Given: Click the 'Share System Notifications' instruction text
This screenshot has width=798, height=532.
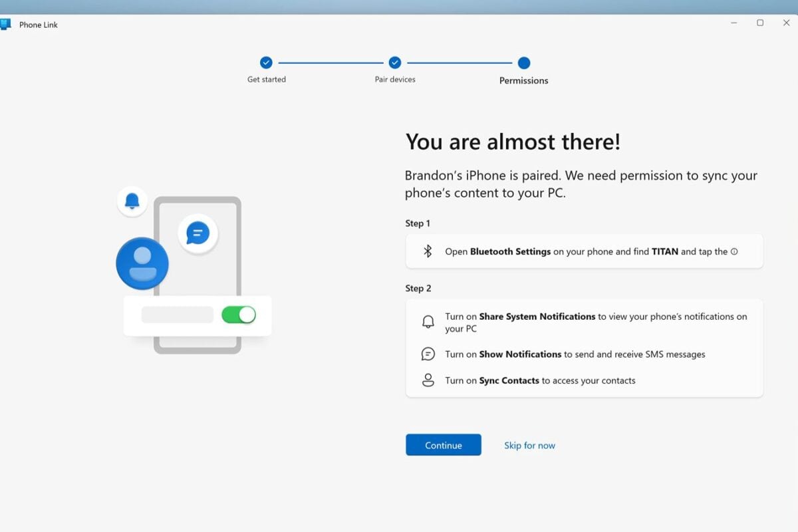Looking at the screenshot, I should pyautogui.click(x=596, y=323).
